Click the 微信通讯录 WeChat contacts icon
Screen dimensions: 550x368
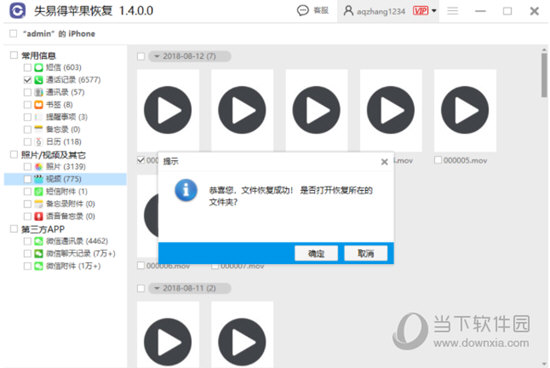[x=39, y=241]
